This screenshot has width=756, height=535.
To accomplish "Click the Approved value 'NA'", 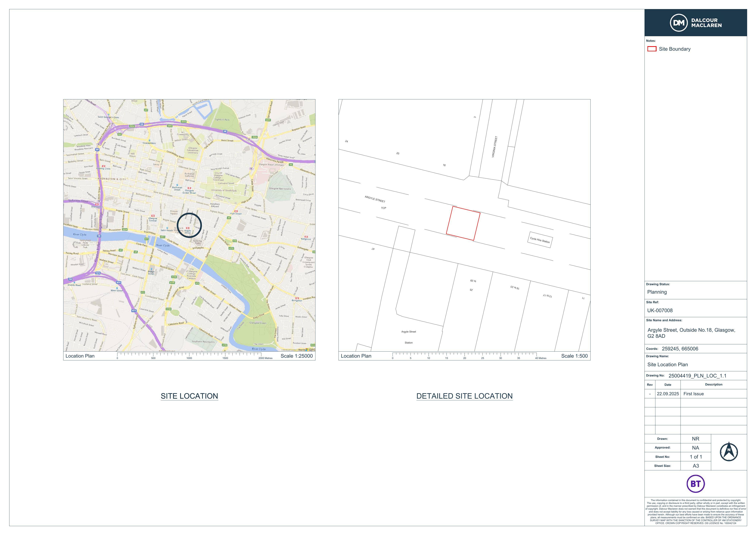I will point(695,448).
